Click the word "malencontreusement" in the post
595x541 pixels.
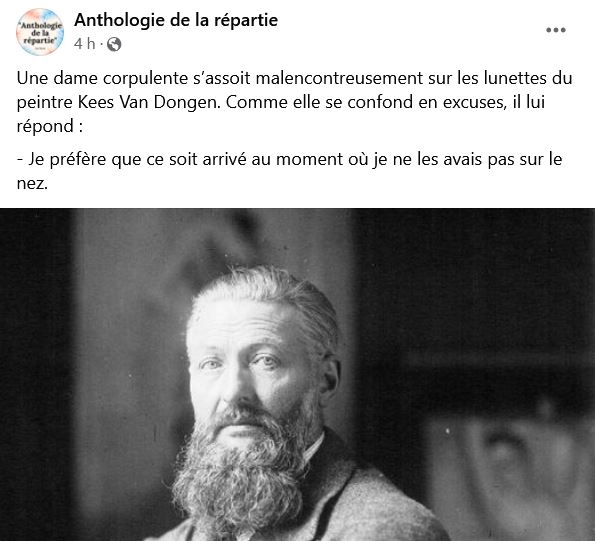tap(339, 79)
